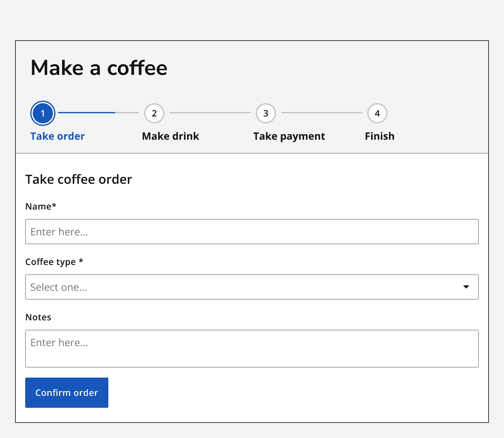Focus the Notes text area

(x=252, y=349)
